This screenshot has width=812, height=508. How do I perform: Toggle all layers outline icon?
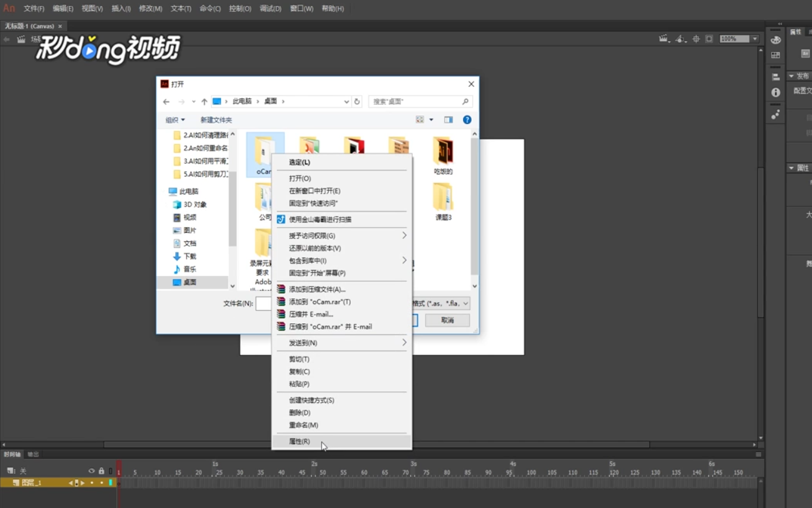(x=111, y=471)
